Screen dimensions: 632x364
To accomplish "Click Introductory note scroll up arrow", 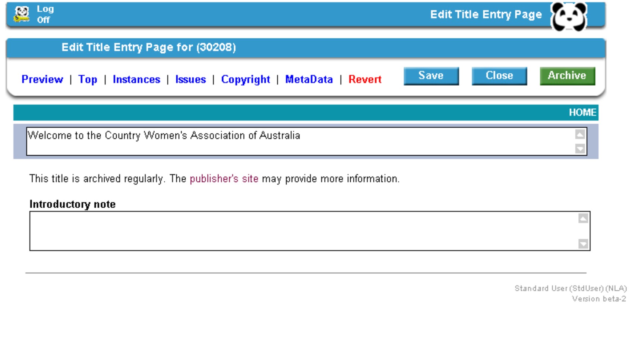I will [x=583, y=218].
